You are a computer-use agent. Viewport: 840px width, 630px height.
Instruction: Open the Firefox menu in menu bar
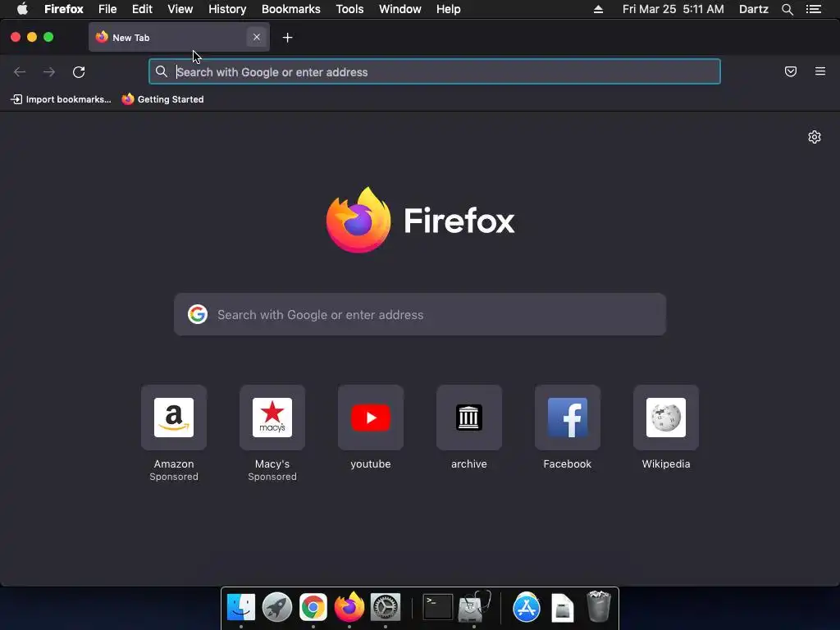(64, 9)
